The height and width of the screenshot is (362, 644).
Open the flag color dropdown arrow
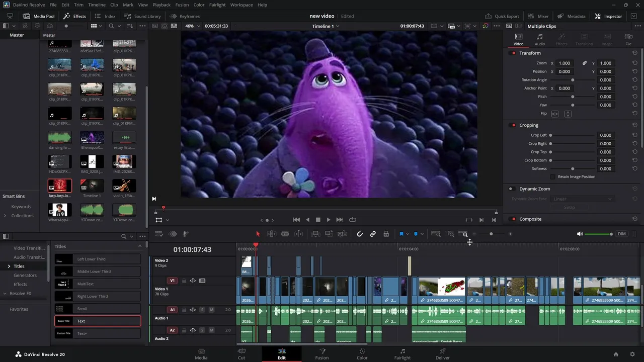[408, 234]
